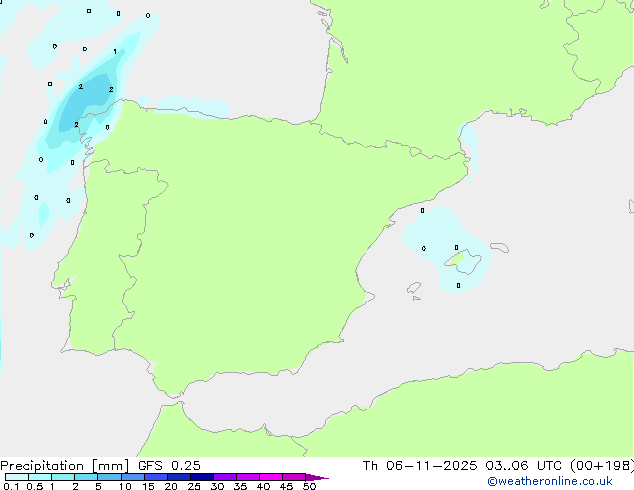This screenshot has width=634, height=490.
Task: Click the legend value label "30"
Action: [217, 486]
